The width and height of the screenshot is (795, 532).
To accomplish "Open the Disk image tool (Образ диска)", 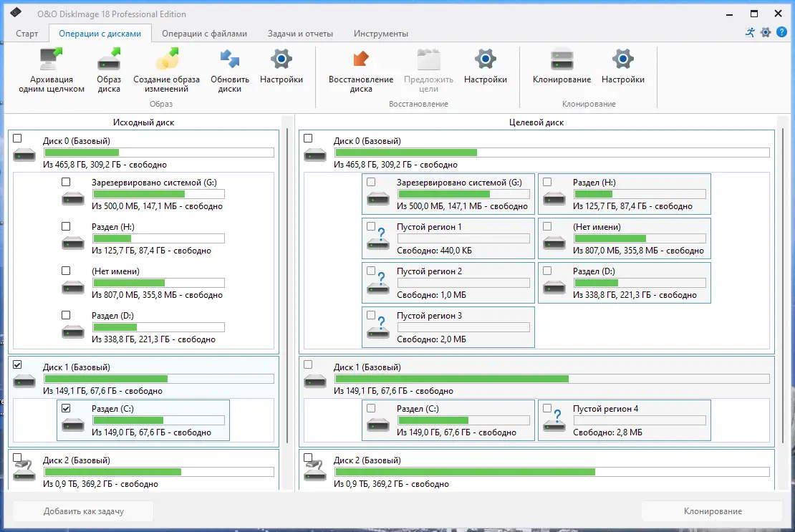I will tap(109, 59).
